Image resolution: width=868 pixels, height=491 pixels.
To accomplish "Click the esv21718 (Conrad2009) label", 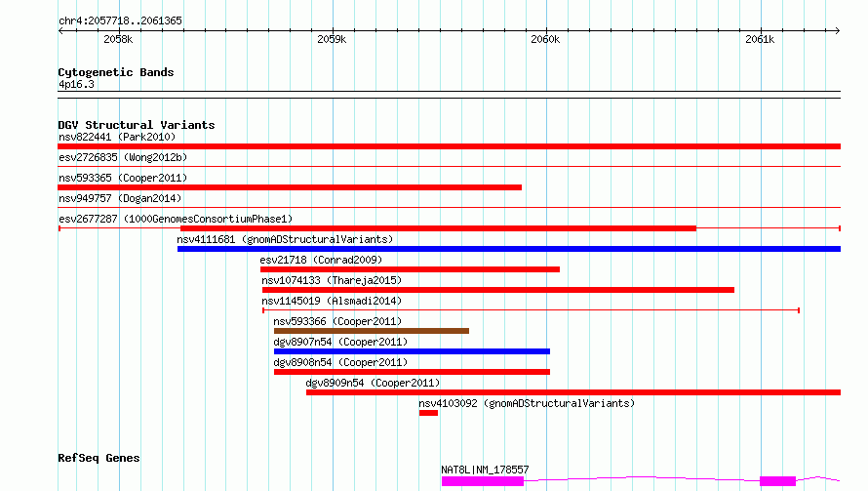I will coord(321,260).
